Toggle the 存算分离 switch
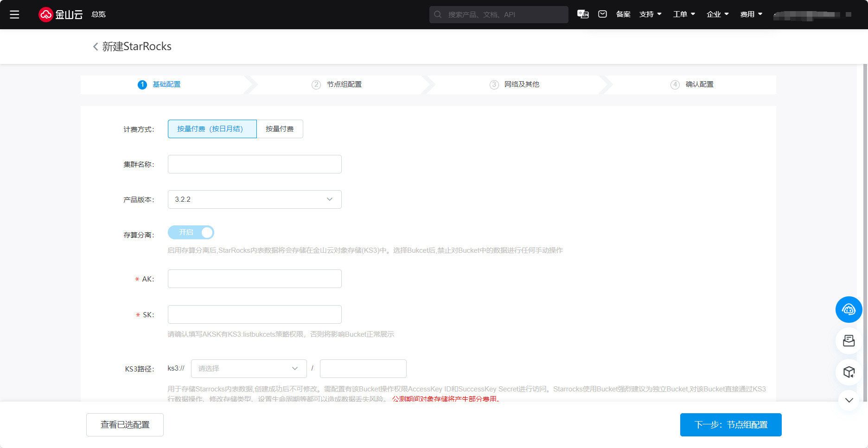The width and height of the screenshot is (868, 448). [x=191, y=232]
